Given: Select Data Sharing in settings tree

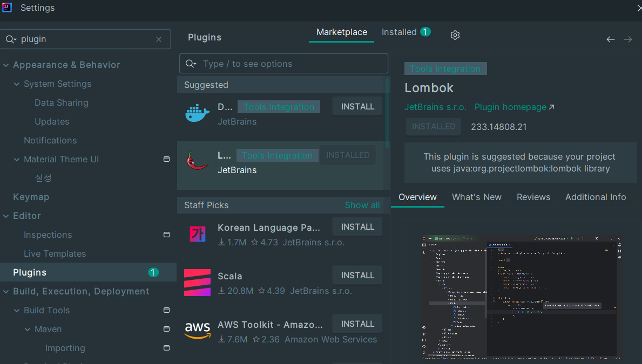Looking at the screenshot, I should pyautogui.click(x=62, y=102).
